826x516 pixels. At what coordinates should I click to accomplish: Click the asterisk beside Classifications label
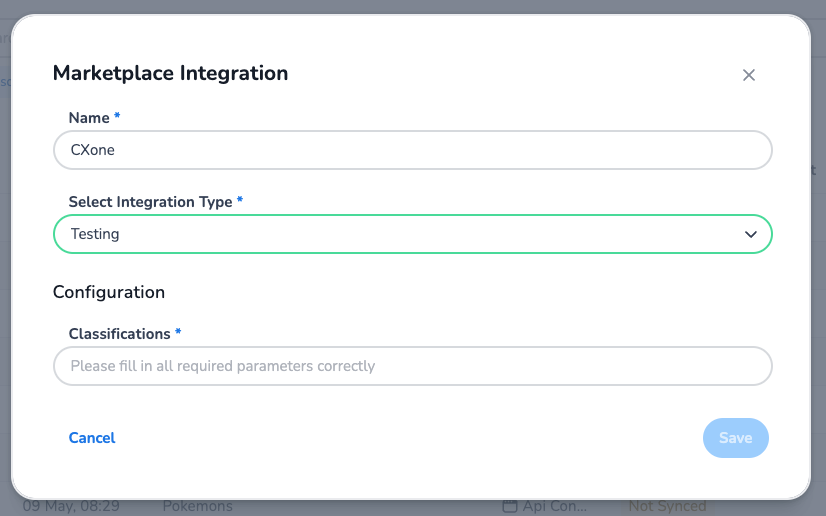pos(178,333)
